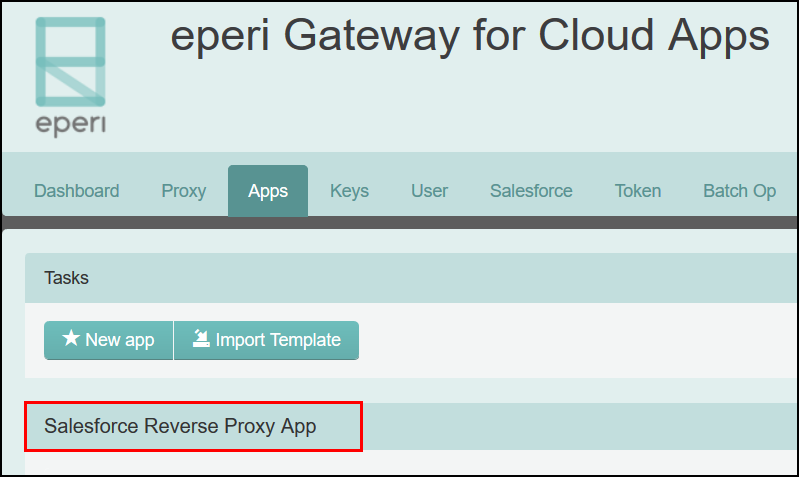Switch to the Token tab
The width and height of the screenshot is (799, 477).
(x=637, y=191)
